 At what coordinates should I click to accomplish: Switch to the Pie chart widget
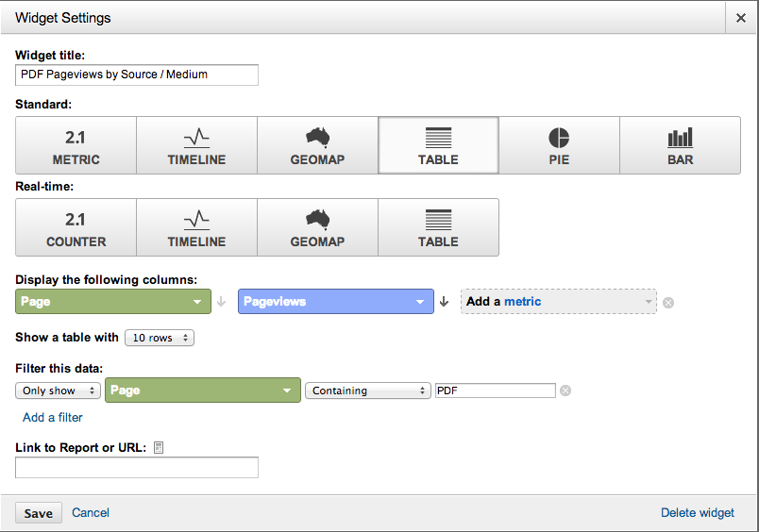[x=559, y=145]
